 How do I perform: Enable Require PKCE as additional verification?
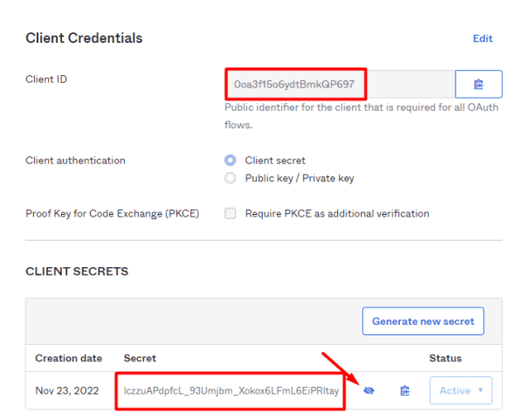pyautogui.click(x=231, y=213)
